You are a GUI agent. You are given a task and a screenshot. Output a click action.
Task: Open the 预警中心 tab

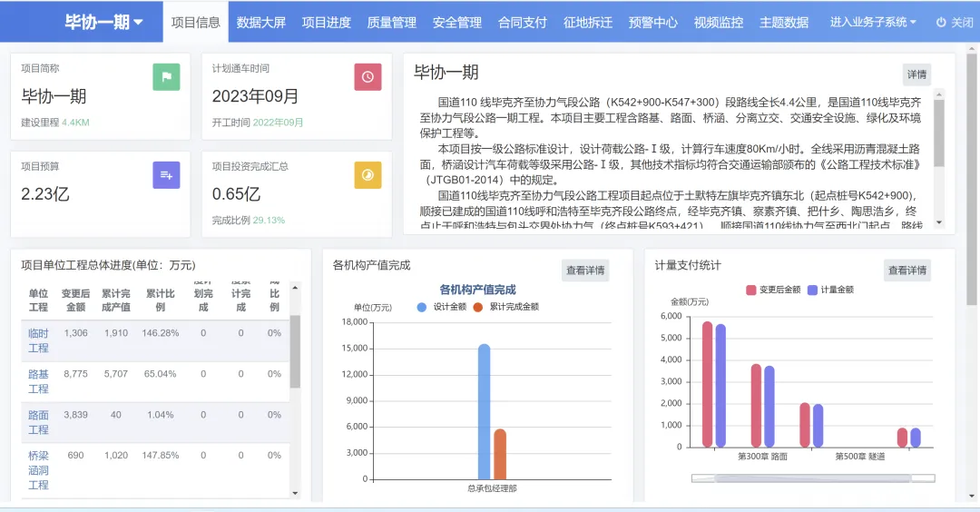[653, 22]
